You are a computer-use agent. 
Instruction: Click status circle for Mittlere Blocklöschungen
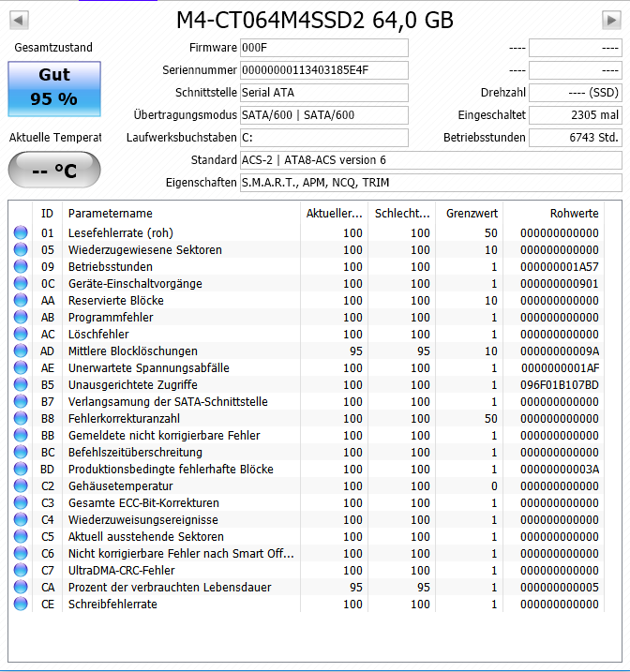click(x=21, y=351)
